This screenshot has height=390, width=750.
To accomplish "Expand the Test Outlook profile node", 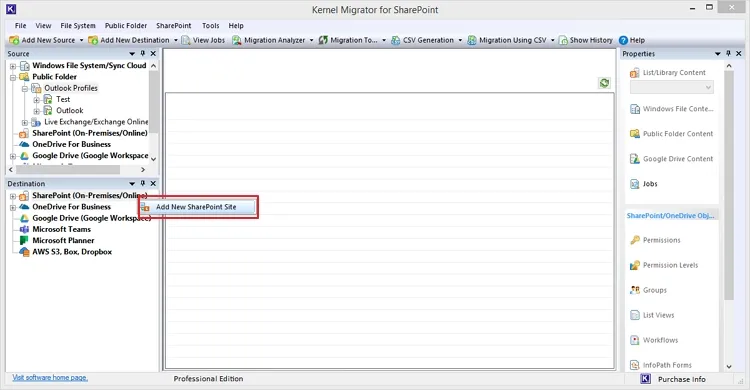I will click(x=36, y=100).
